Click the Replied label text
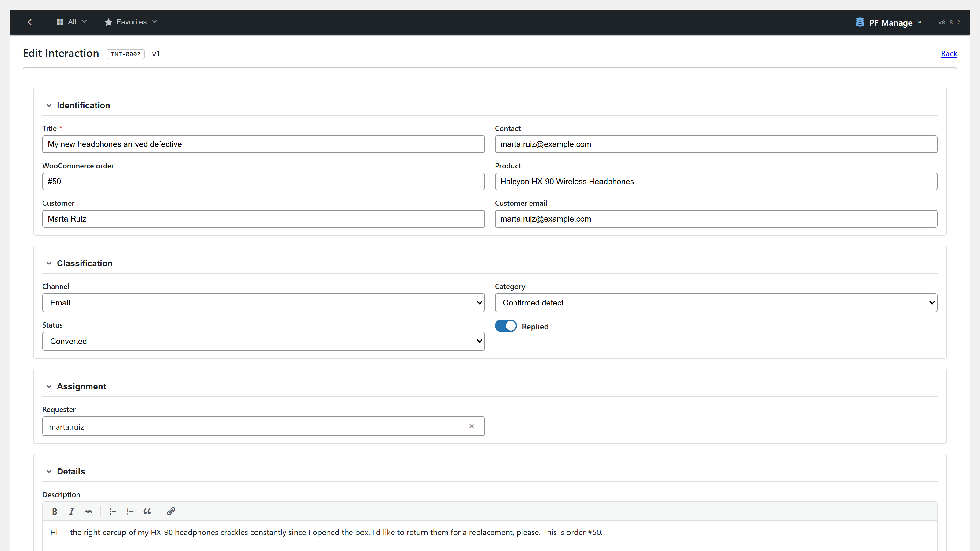This screenshot has height=551, width=980. pos(535,327)
